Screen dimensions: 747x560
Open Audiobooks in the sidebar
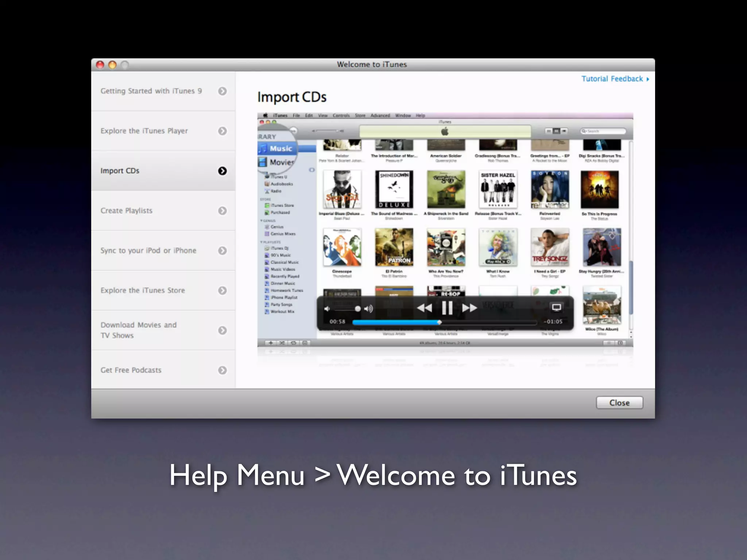tap(279, 184)
